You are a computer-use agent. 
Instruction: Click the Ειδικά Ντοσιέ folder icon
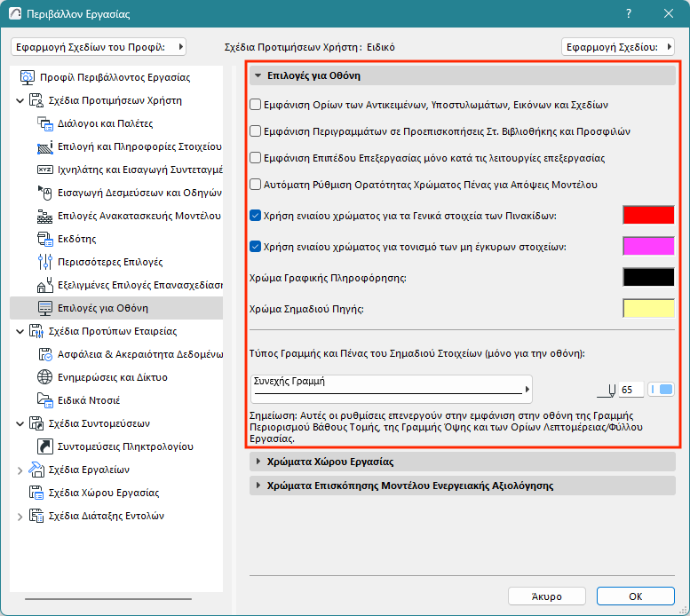[x=45, y=400]
